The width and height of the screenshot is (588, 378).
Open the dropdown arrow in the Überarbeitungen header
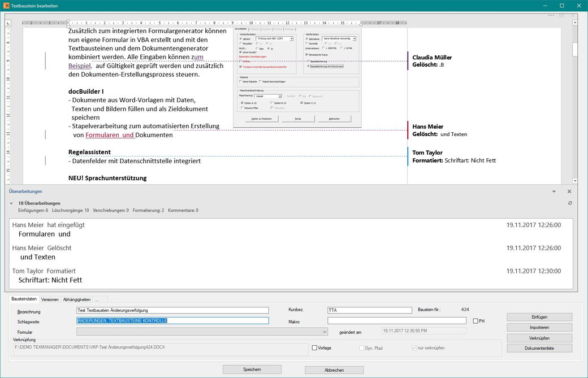pyautogui.click(x=554, y=192)
